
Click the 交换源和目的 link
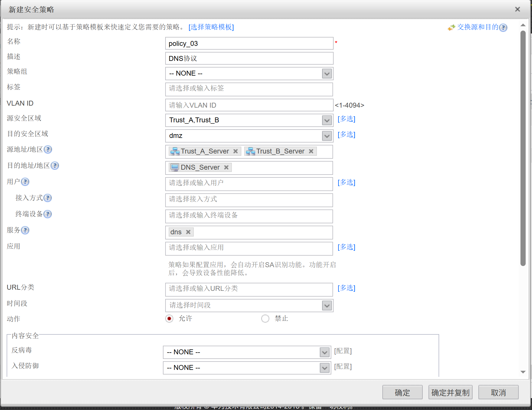[478, 27]
